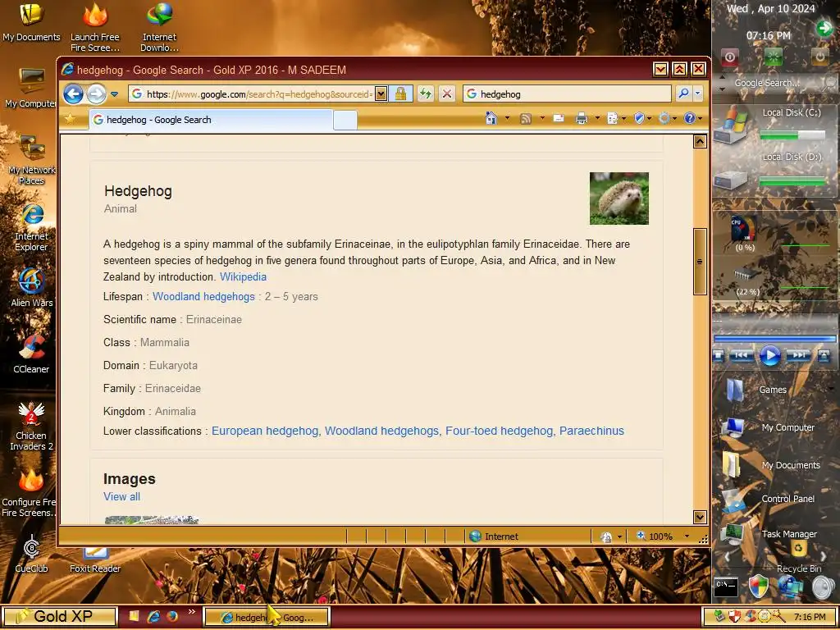Click the sidebar green arrow button
Image resolution: width=840 pixels, height=630 pixels.
[824, 28]
